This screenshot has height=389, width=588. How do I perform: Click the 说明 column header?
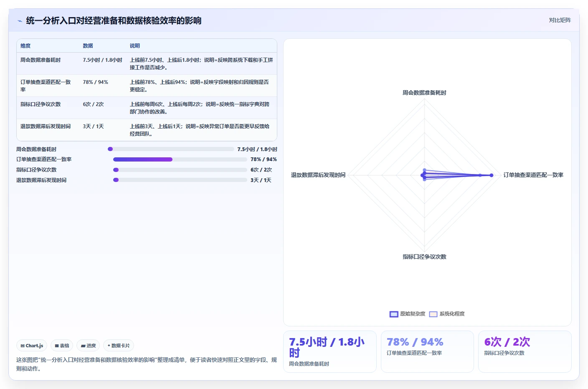coord(134,46)
